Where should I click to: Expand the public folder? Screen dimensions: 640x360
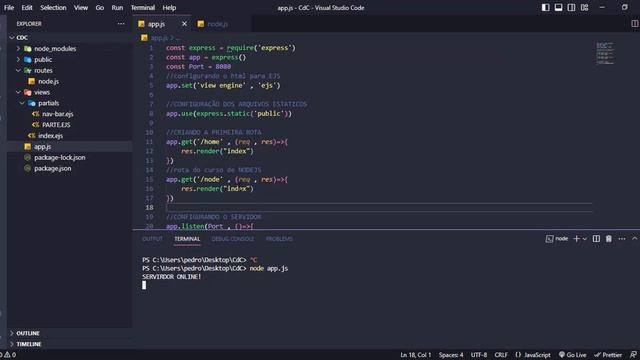click(x=18, y=60)
